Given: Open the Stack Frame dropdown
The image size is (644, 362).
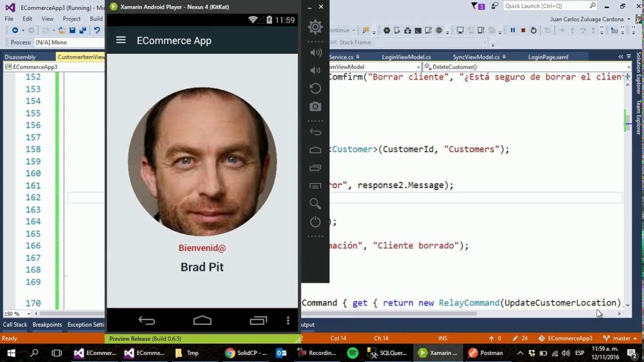Looking at the screenshot, I should 431,42.
